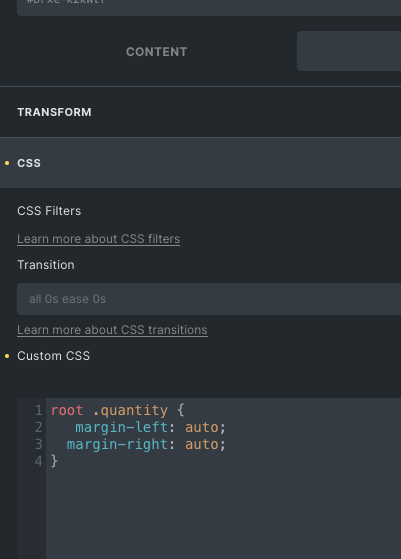Switch to the CONTENT tab

(x=156, y=52)
